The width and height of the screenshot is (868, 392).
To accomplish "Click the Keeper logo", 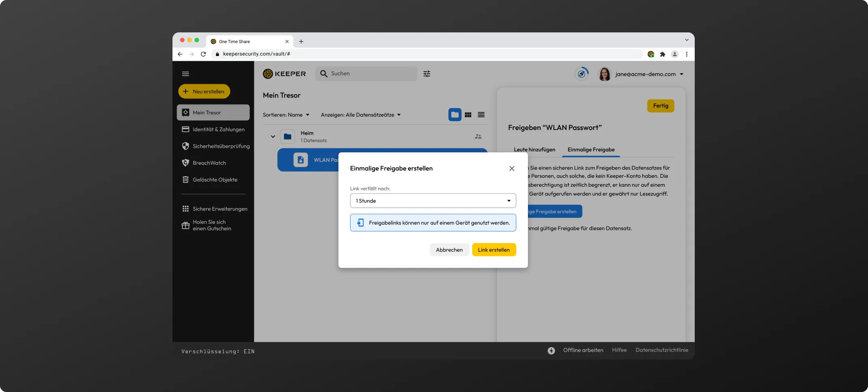I will click(284, 74).
